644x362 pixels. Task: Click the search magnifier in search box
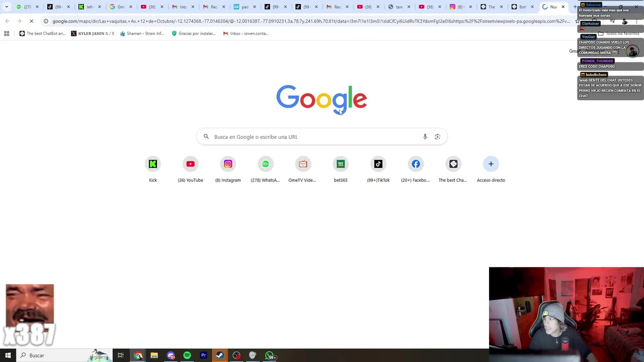tap(206, 137)
